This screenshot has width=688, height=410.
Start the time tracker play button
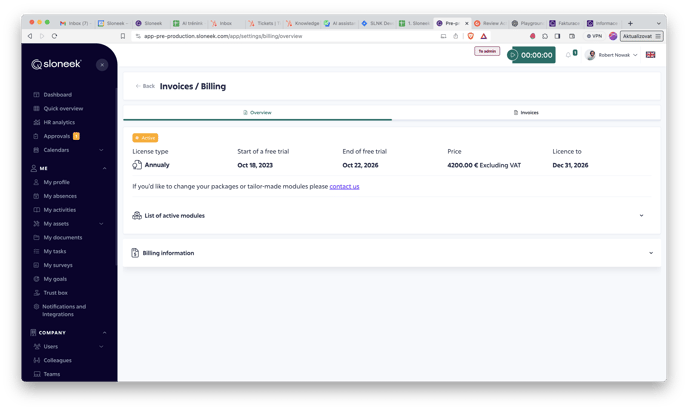[x=512, y=55]
